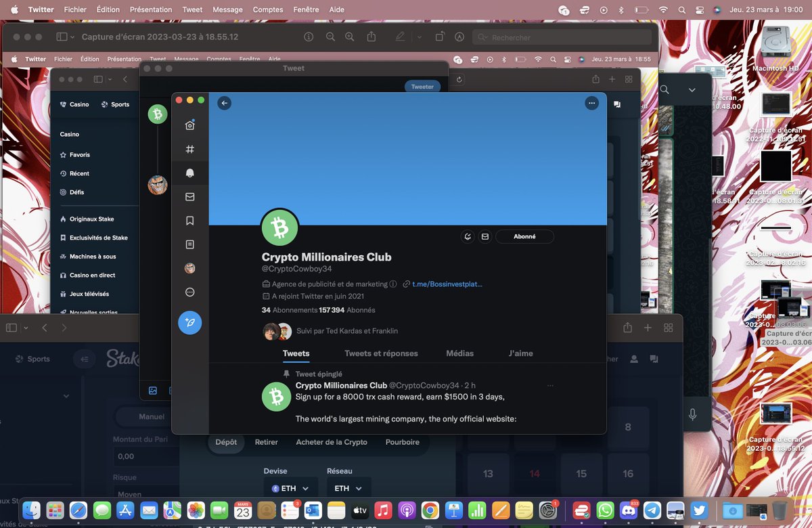
Task: Open Safari from the Dock
Action: click(x=78, y=510)
